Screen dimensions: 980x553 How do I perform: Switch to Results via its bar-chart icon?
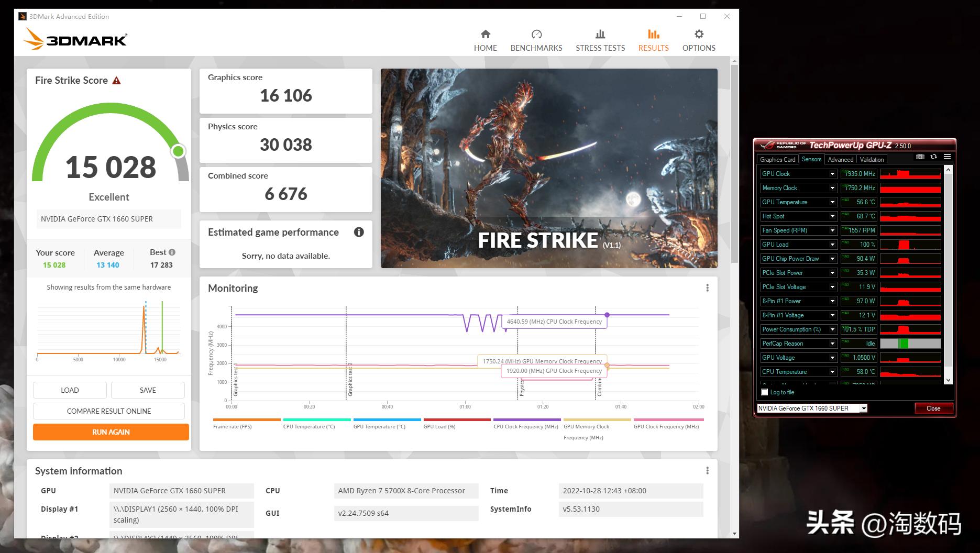coord(653,39)
